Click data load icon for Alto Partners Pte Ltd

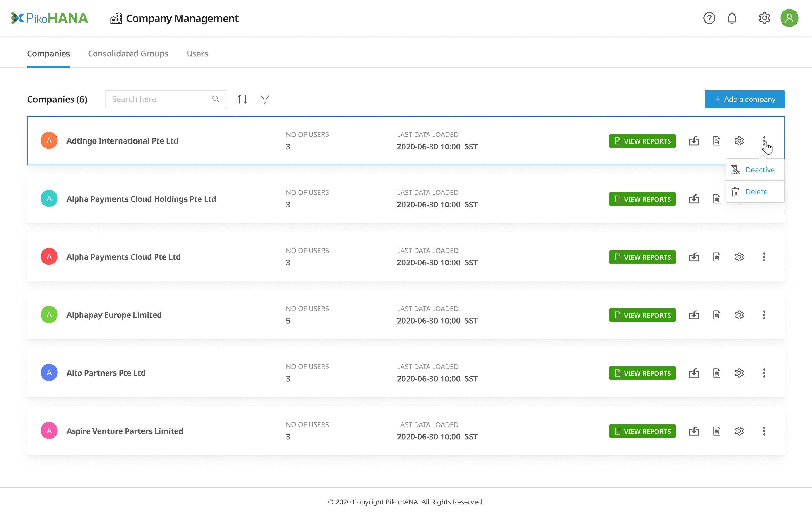pyautogui.click(x=694, y=373)
